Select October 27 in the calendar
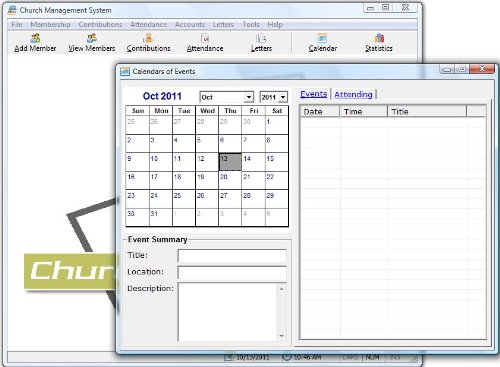The height and width of the screenshot is (367, 500). [x=230, y=199]
